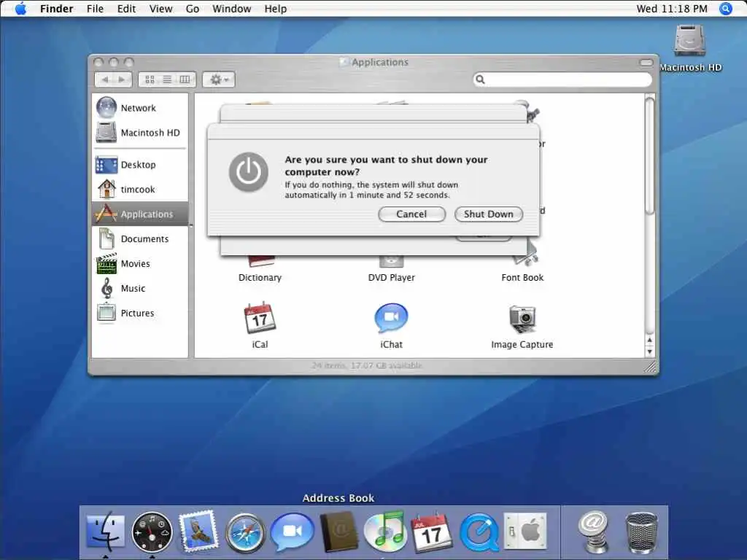Screen dimensions: 747x560
Task: Click the scroll down arrow in Finder
Action: click(x=649, y=352)
